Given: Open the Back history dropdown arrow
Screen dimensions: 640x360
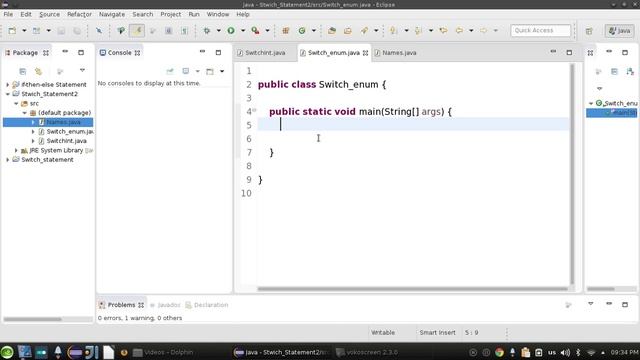Looking at the screenshot, I should coord(471,31).
